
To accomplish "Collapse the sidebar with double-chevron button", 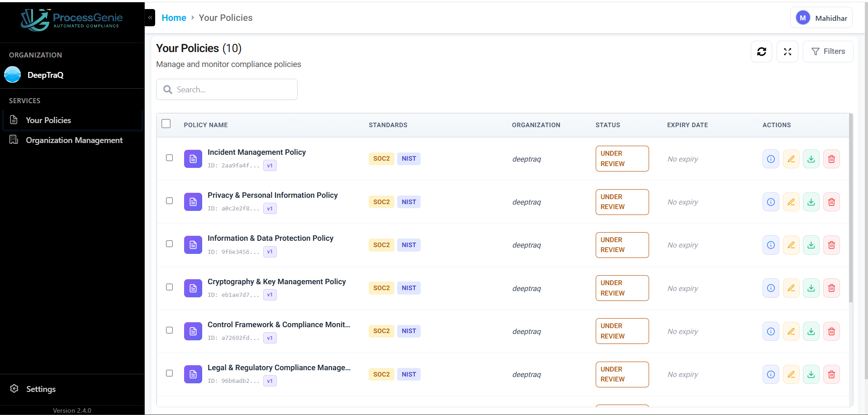I will pyautogui.click(x=150, y=18).
